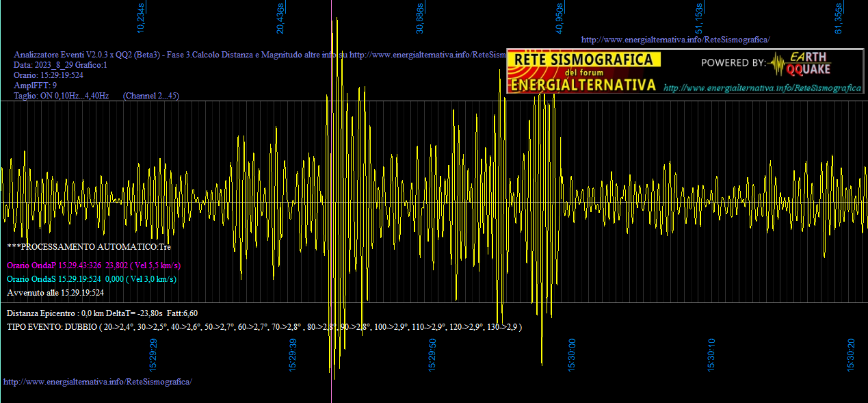The image size is (868, 403).
Task: Click the 'Distanza Epicentro : 0,0 km' line
Action: point(103,313)
